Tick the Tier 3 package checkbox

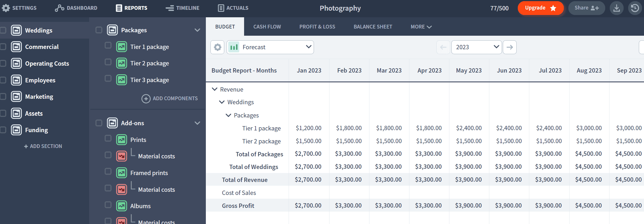108,78
